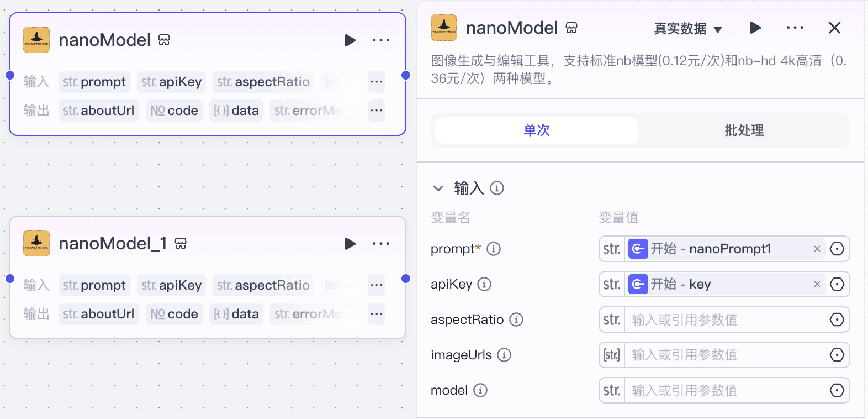Collapse the 输入 section chevron
Image resolution: width=868 pixels, height=419 pixels.
438,188
